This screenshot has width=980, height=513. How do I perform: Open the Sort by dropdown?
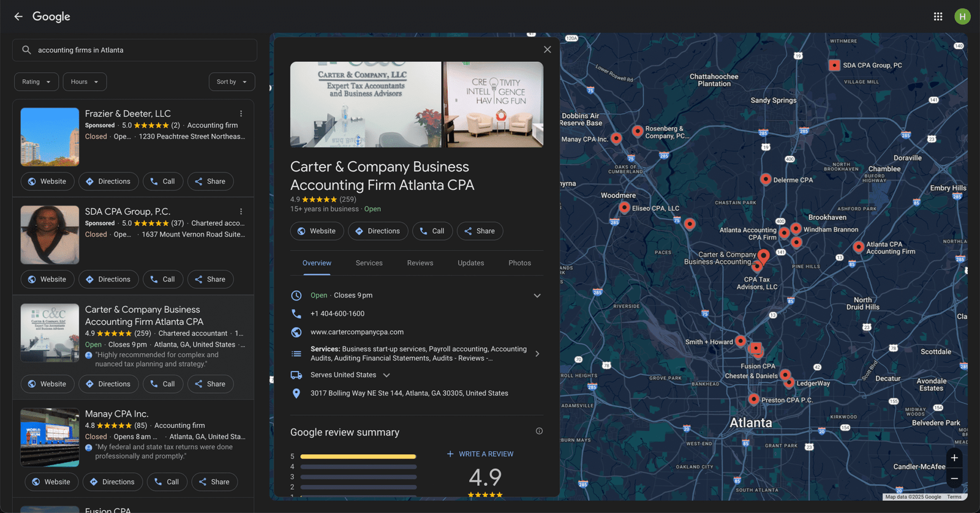point(232,82)
